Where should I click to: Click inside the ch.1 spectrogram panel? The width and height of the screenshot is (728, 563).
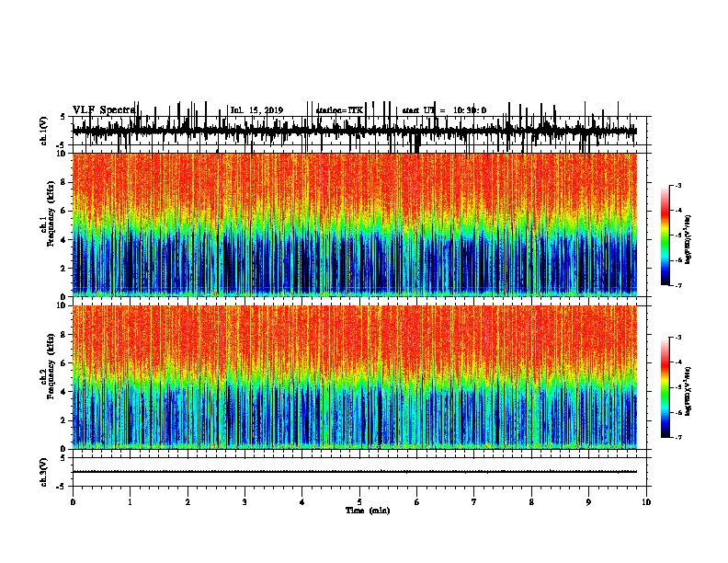pyautogui.click(x=355, y=224)
